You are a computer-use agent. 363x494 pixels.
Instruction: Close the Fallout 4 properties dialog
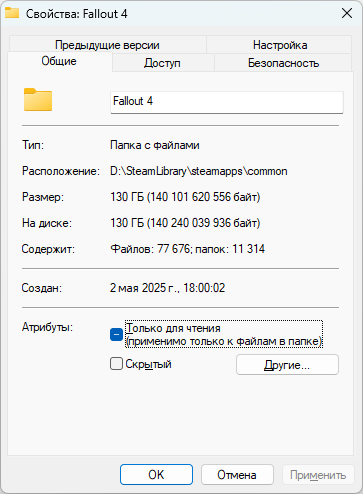coord(347,13)
